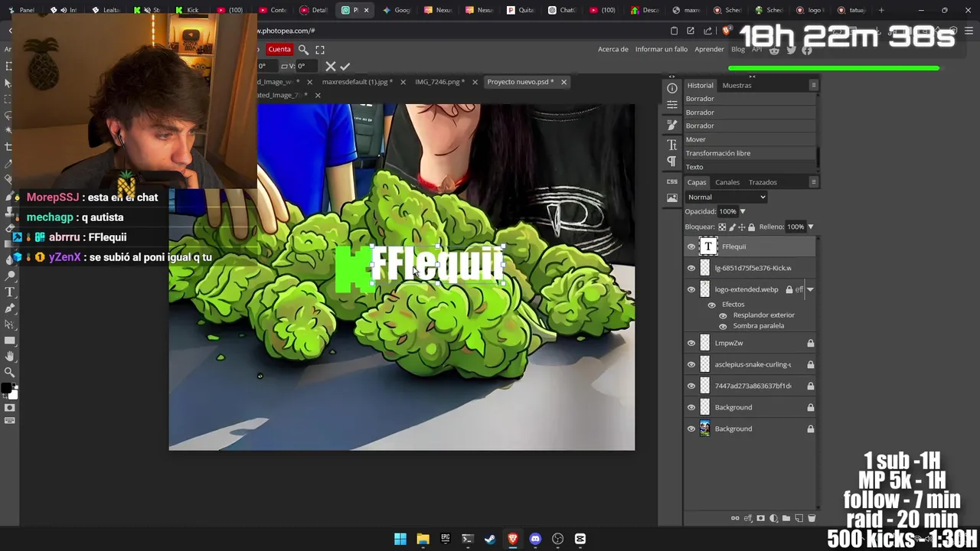Viewport: 980px width, 551px height.
Task: Open Windows Start button on taskbar
Action: 400,539
